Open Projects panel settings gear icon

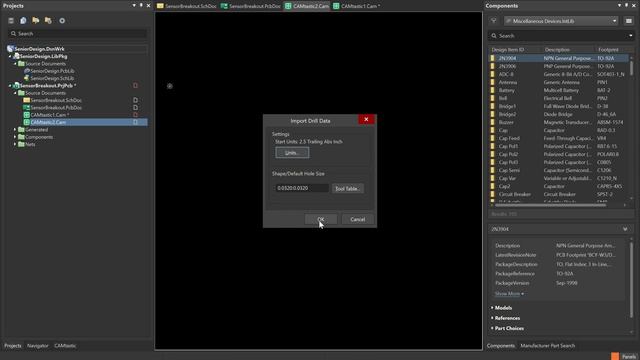pos(62,20)
